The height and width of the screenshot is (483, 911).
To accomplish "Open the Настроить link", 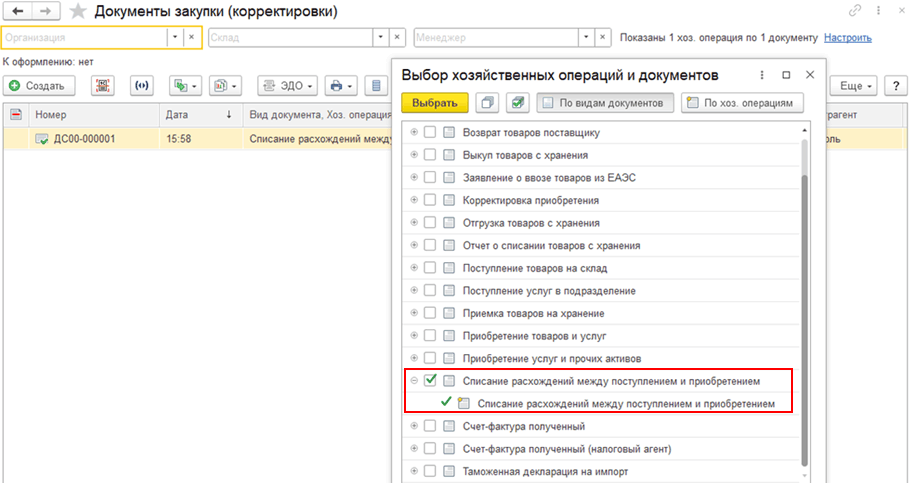I will click(x=848, y=37).
